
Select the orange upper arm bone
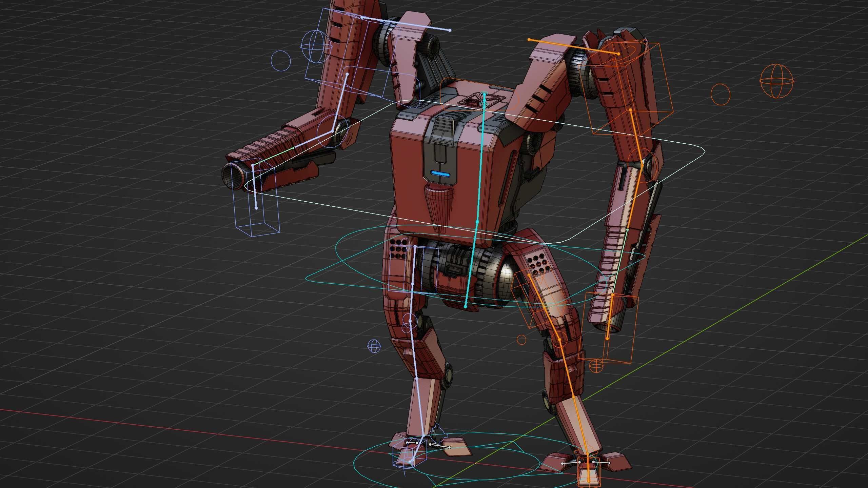click(636, 137)
